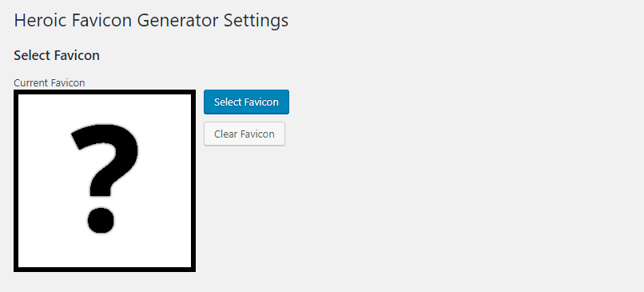Click the word Clear on the gray button
This screenshot has width=644, height=292.
point(225,134)
